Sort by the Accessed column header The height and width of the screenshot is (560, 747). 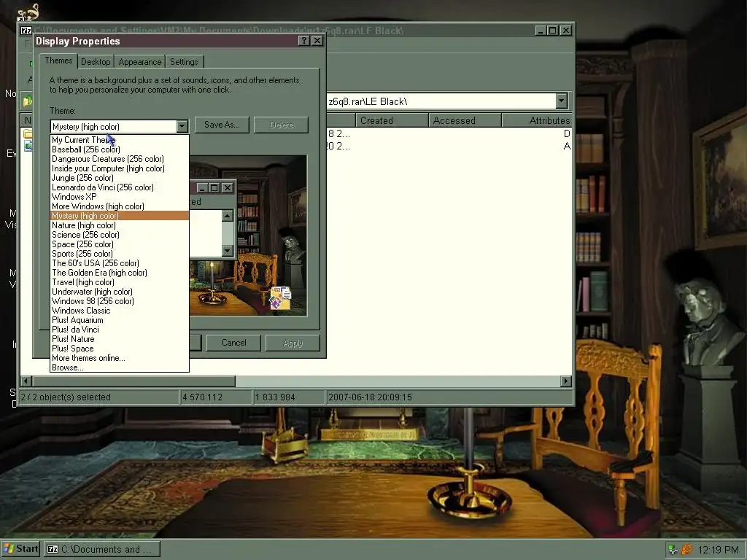(x=465, y=120)
